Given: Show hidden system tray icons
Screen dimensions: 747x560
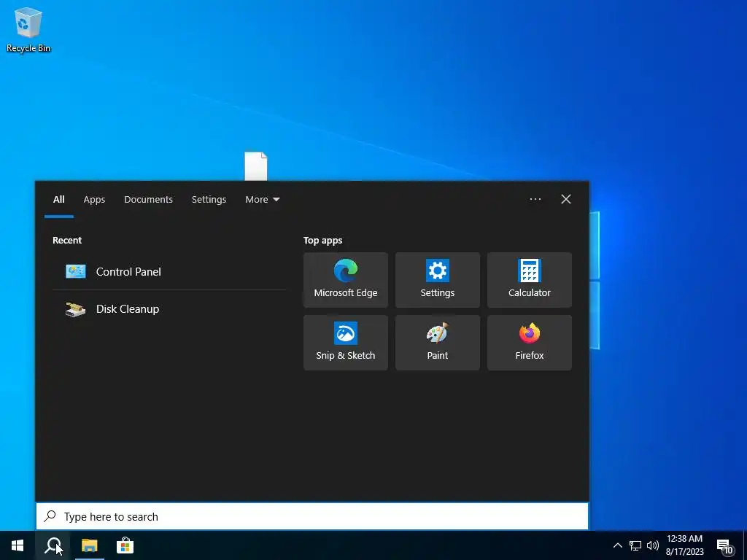Looking at the screenshot, I should (617, 545).
